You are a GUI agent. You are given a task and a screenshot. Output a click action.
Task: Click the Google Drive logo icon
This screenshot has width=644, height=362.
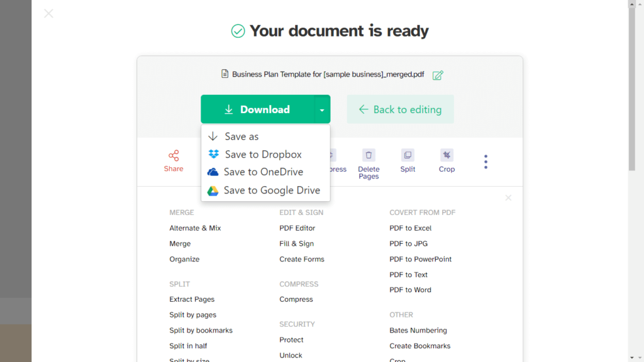pyautogui.click(x=213, y=190)
